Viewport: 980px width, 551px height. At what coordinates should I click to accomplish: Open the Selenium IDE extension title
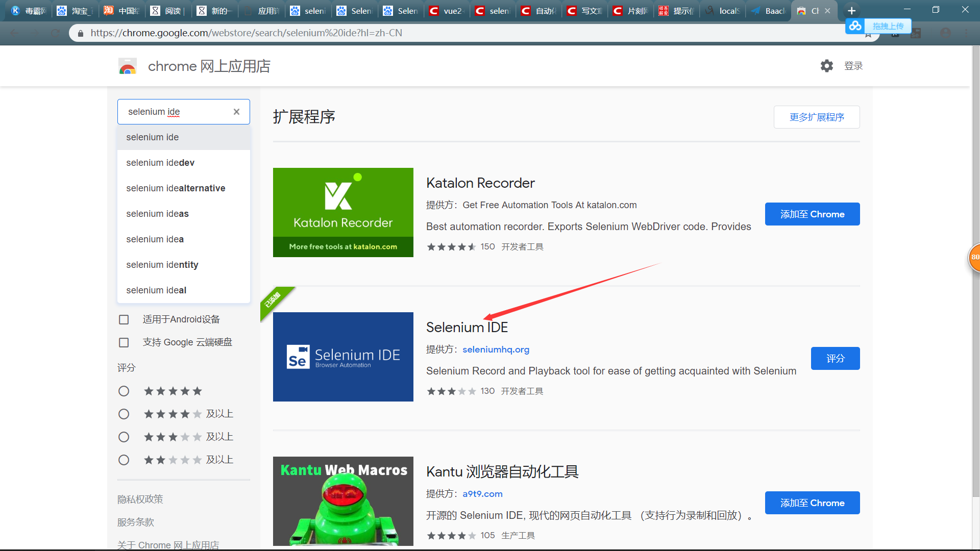tap(467, 328)
